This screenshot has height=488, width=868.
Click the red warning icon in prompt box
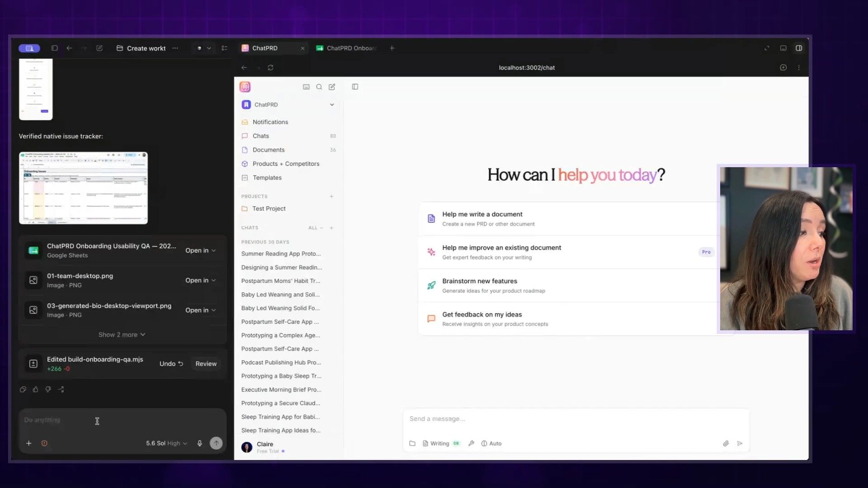(44, 443)
